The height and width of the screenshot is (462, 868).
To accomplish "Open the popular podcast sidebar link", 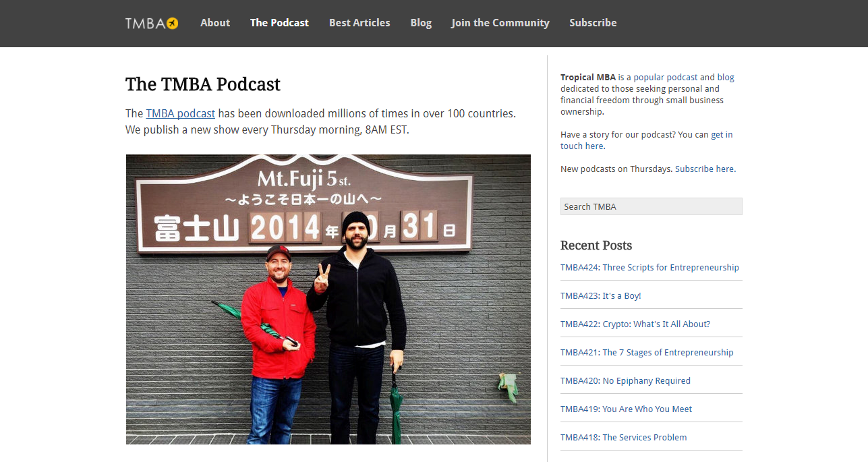I will point(666,78).
